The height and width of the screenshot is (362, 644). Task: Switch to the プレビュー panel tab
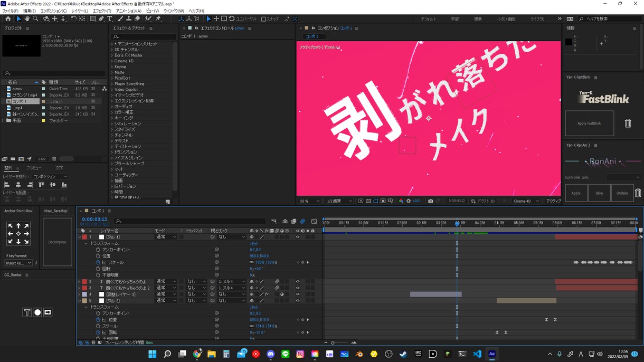[34, 168]
